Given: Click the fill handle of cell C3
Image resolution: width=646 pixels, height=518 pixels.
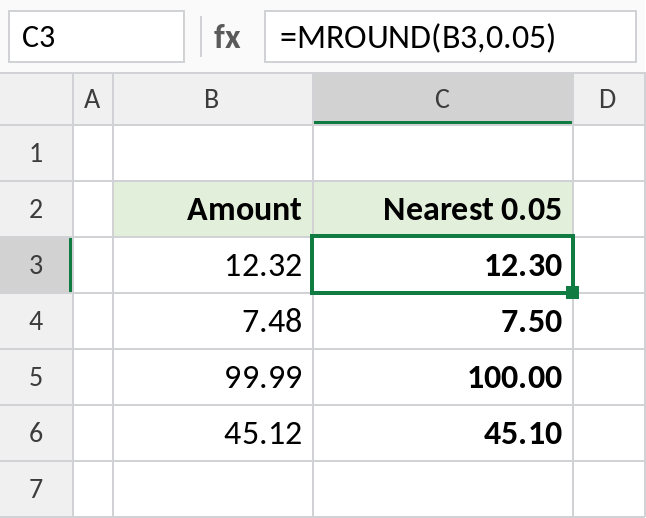Looking at the screenshot, I should pyautogui.click(x=573, y=293).
